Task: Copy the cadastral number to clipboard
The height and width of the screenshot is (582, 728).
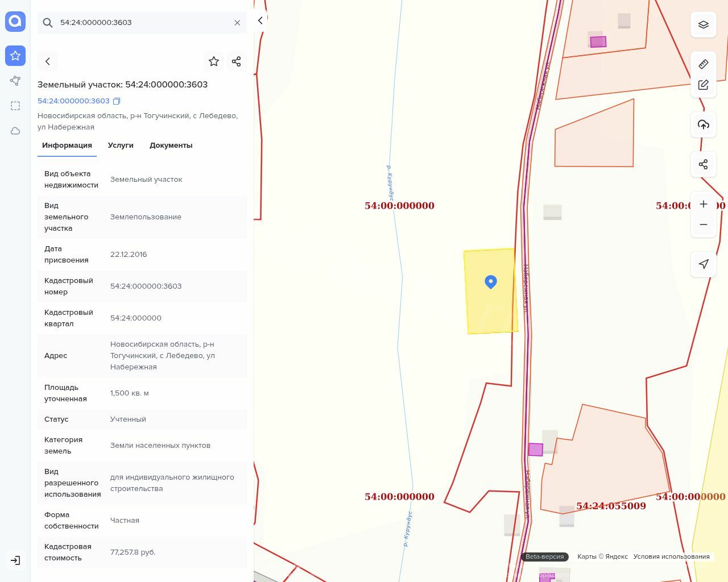Action: coord(117,101)
